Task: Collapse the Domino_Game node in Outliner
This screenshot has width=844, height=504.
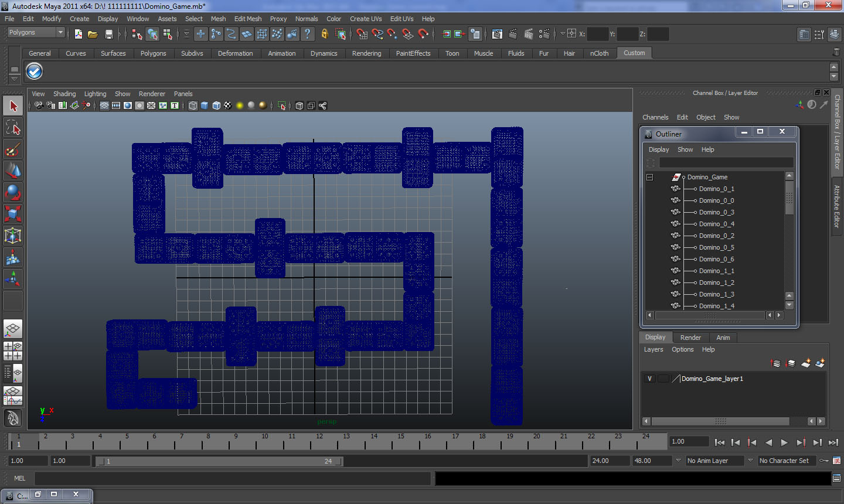Action: 649,177
